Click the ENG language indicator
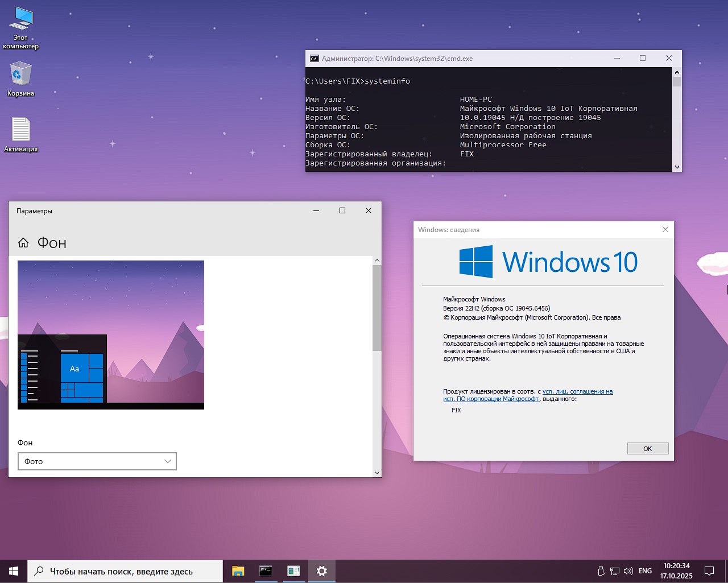The height and width of the screenshot is (583, 728). click(x=645, y=571)
